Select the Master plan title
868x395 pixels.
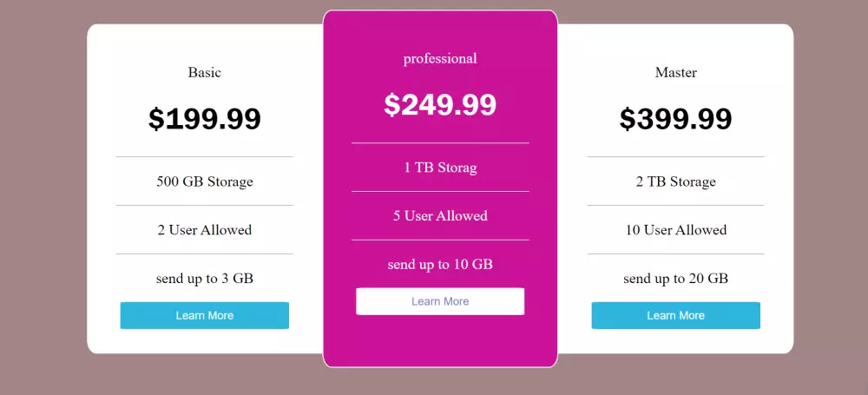pyautogui.click(x=675, y=72)
